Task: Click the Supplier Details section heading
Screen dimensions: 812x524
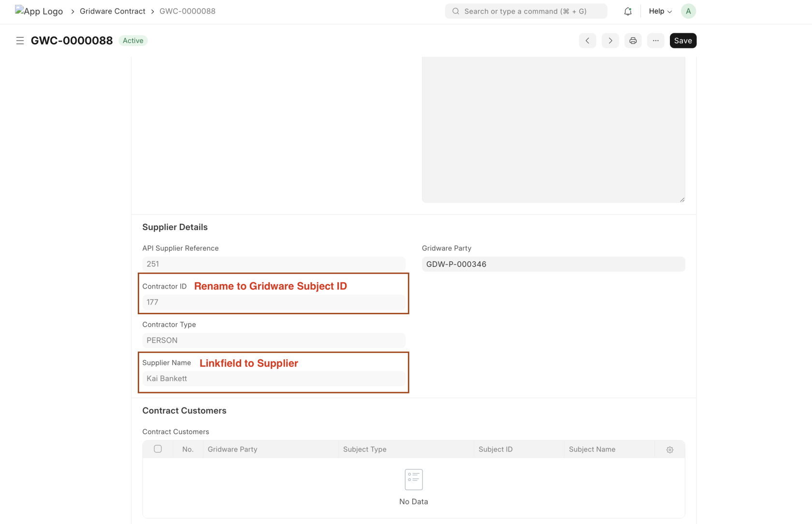Action: point(175,227)
